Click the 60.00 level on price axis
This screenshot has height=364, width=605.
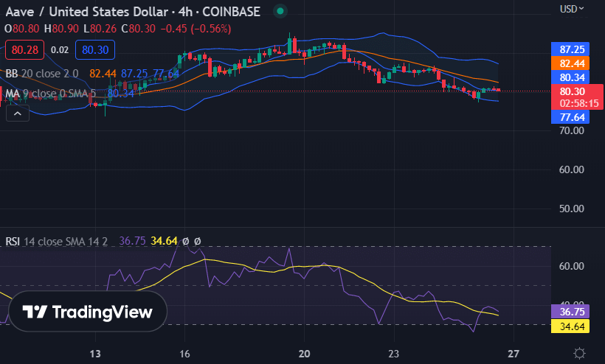[573, 169]
